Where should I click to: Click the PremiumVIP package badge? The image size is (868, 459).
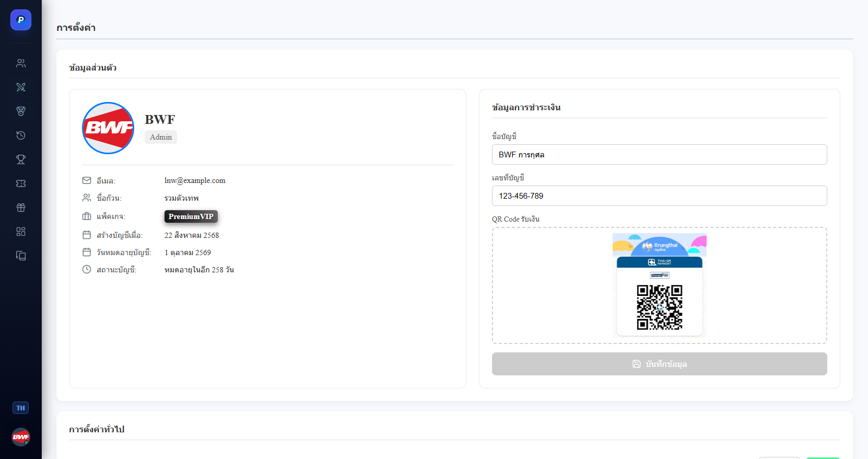click(x=191, y=216)
